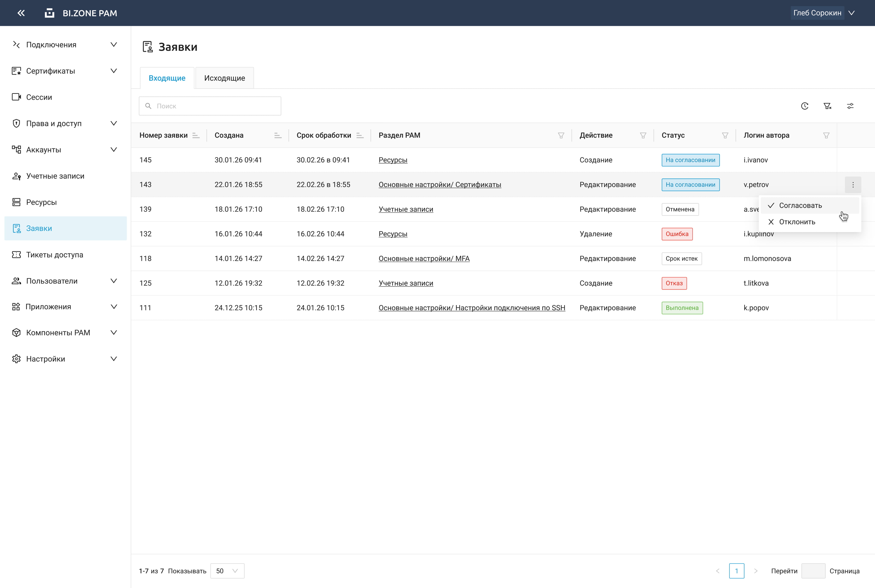
Task: Click the three-dot menu on row 143
Action: [853, 185]
